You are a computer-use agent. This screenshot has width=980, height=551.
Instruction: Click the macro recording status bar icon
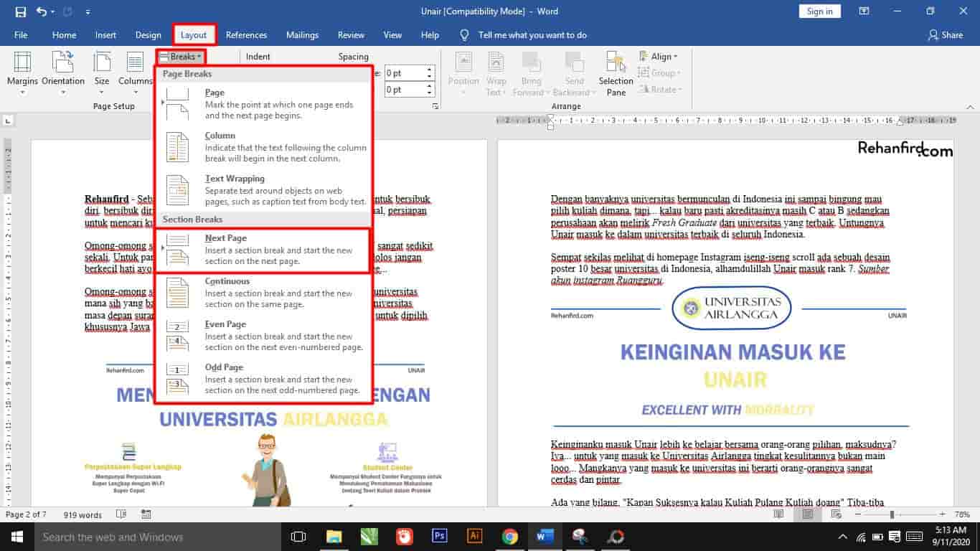click(146, 514)
